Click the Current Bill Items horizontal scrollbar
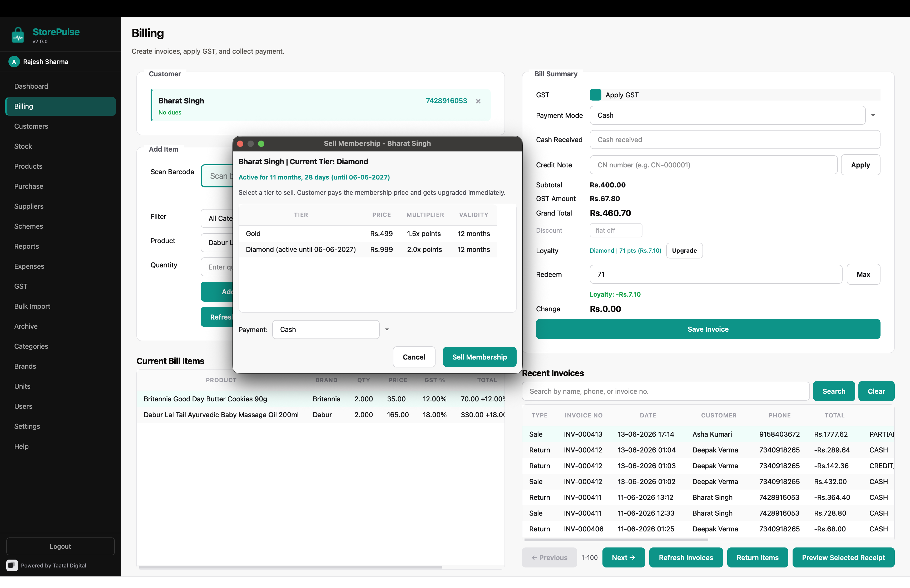This screenshot has height=588, width=910. 290,567
